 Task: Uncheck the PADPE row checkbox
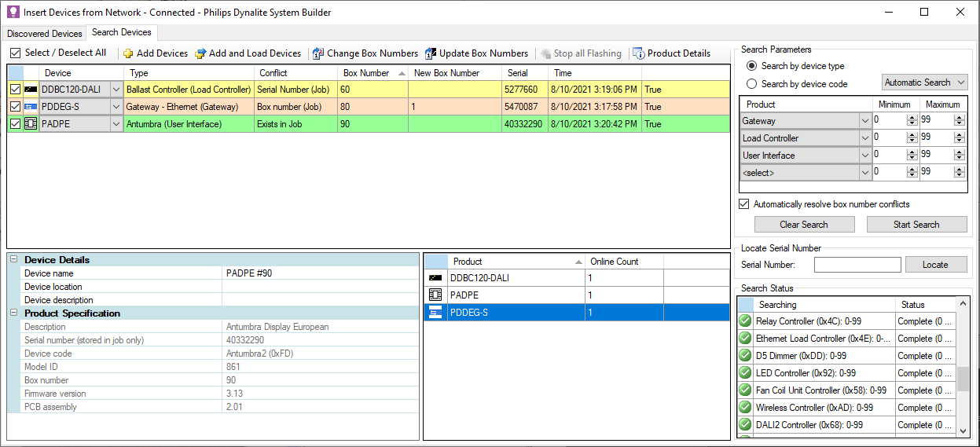coord(15,124)
